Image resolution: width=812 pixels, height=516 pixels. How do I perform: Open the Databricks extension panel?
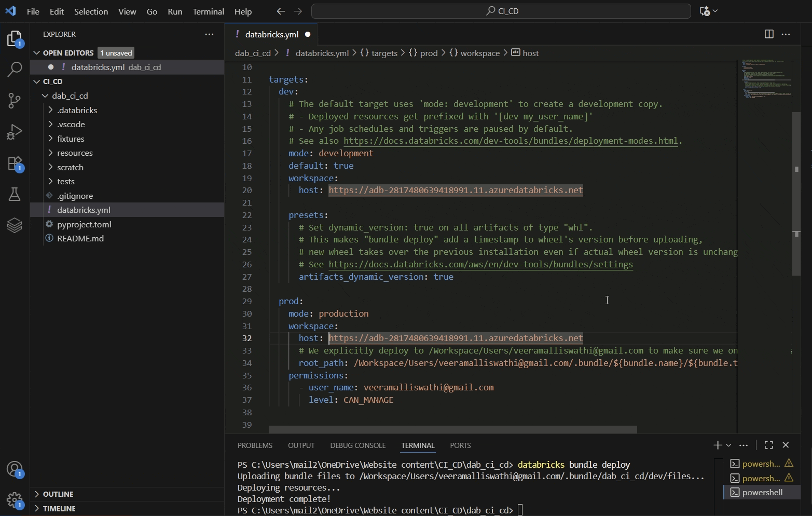click(x=15, y=225)
